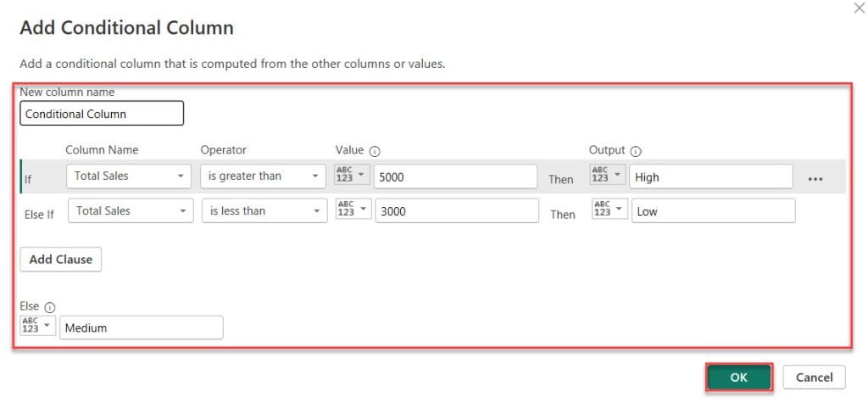Confirm with the OK button

[x=739, y=378]
